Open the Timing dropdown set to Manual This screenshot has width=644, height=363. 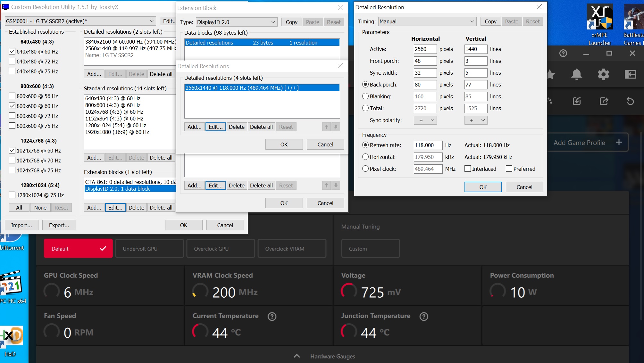[427, 21]
